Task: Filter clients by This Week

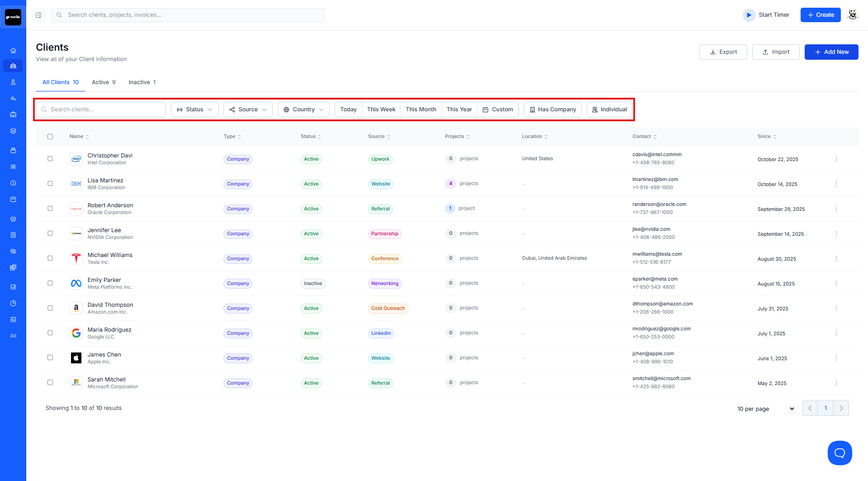Action: 381,110
